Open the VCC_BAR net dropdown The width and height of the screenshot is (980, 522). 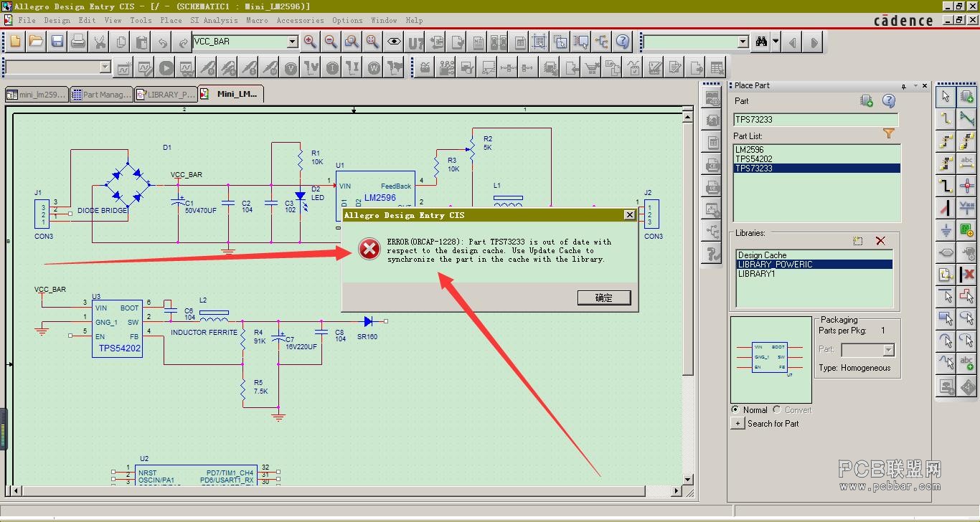click(x=292, y=42)
